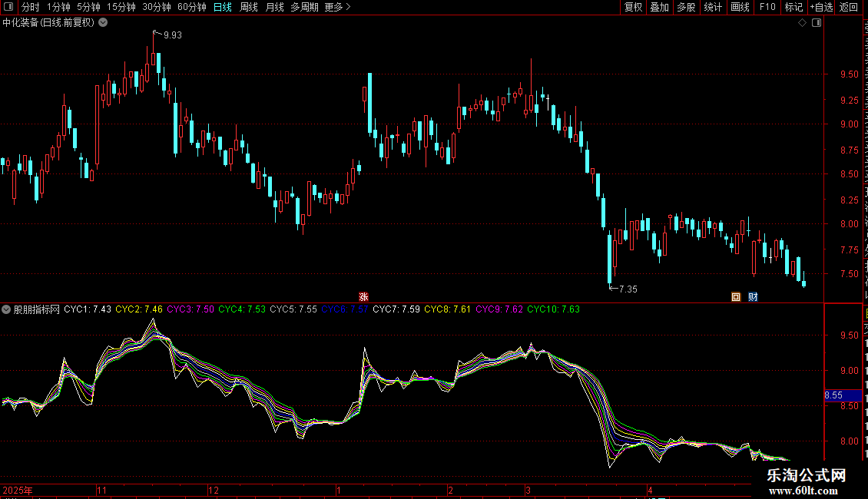This screenshot has width=868, height=499.
Task: Click the red 涨 event marker
Action: click(x=363, y=297)
